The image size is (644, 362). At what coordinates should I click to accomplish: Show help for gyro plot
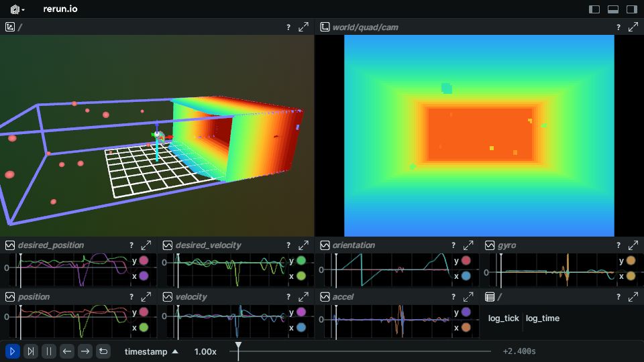click(618, 245)
